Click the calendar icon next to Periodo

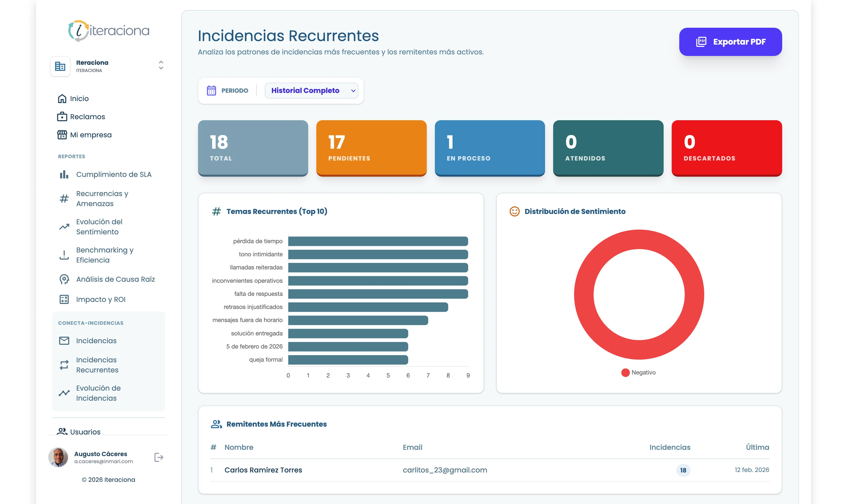click(211, 90)
